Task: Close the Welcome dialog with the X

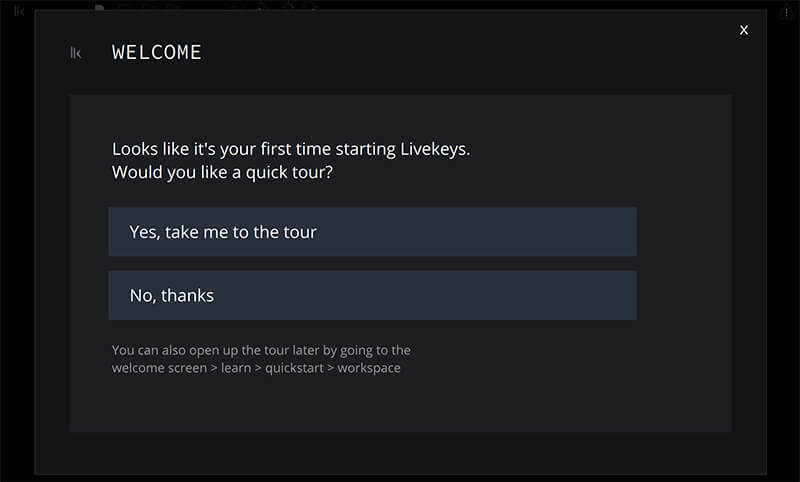Action: [744, 30]
